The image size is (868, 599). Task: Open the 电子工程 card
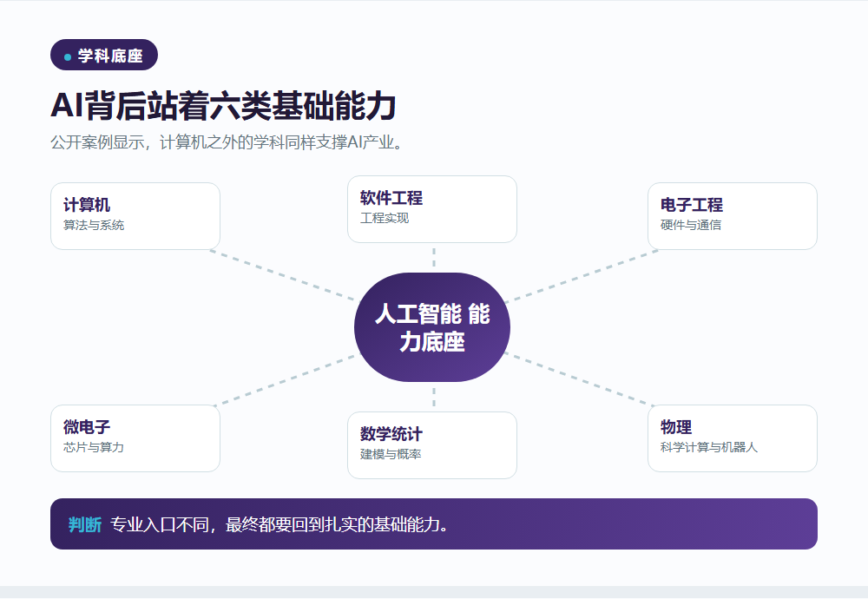coord(733,216)
